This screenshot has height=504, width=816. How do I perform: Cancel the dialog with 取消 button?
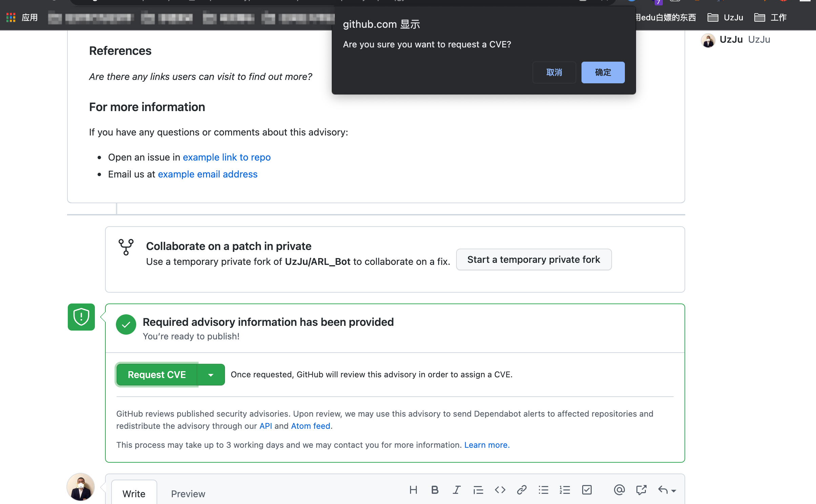554,72
